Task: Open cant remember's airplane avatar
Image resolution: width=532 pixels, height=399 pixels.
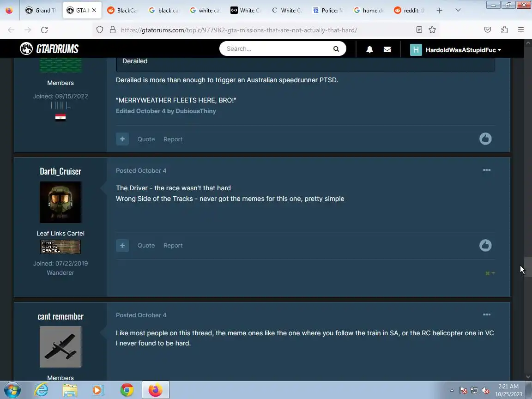Action: 60,347
